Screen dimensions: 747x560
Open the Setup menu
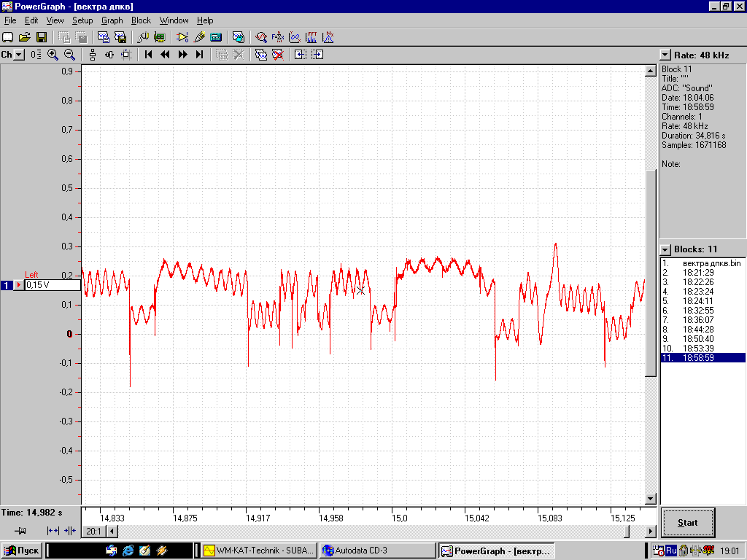[x=82, y=20]
